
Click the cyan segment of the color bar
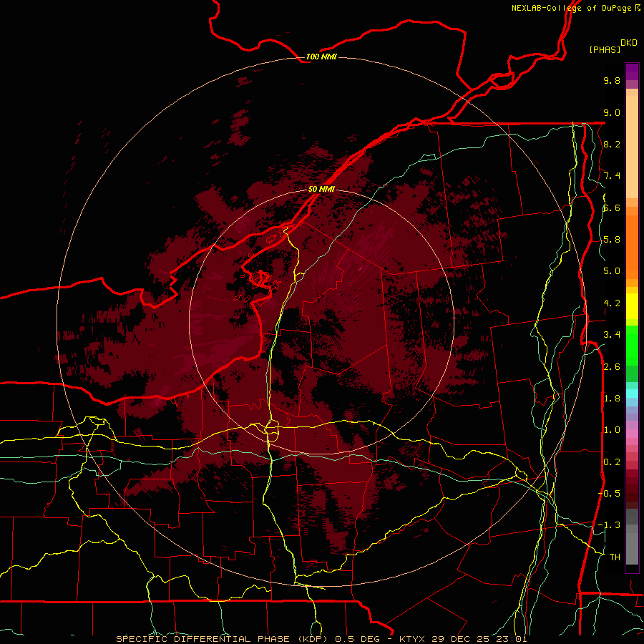click(632, 394)
